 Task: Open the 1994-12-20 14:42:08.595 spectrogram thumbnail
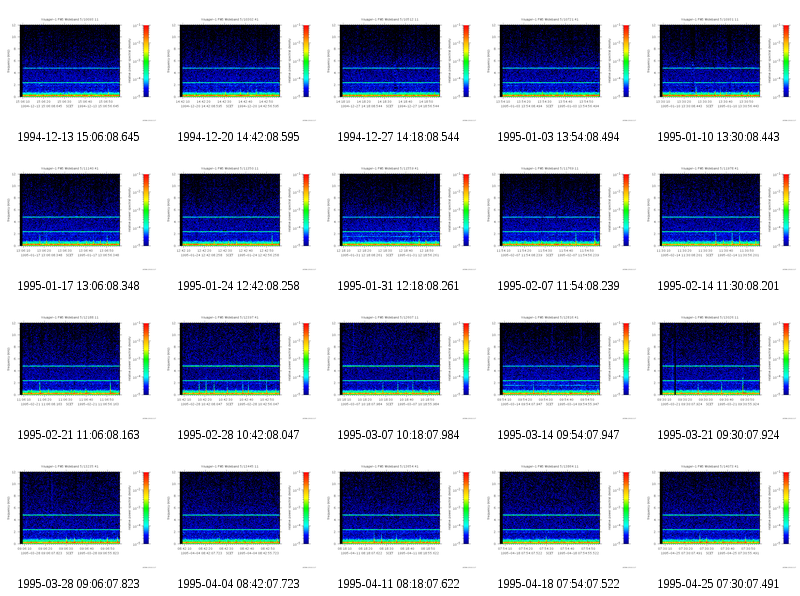click(238, 68)
